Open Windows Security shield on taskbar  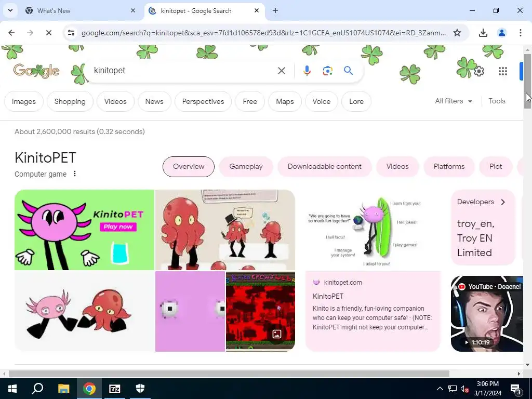click(140, 389)
